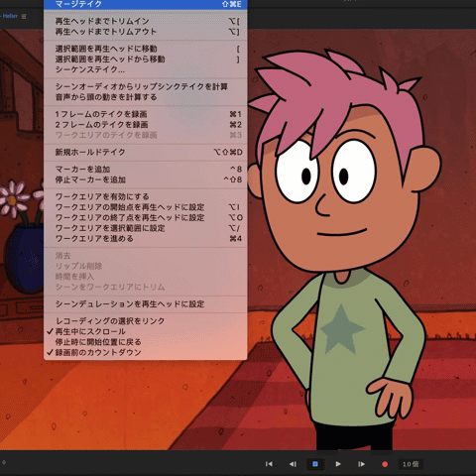Select ワークエリアを選択範囲に設定
The image size is (476, 476).
pos(146,228)
